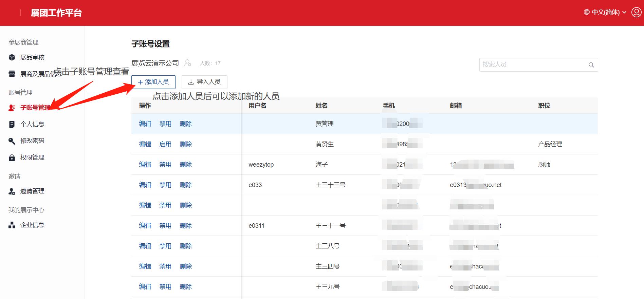644x299 pixels.
Task: Click the 修改密码 key icon
Action: pos(12,141)
